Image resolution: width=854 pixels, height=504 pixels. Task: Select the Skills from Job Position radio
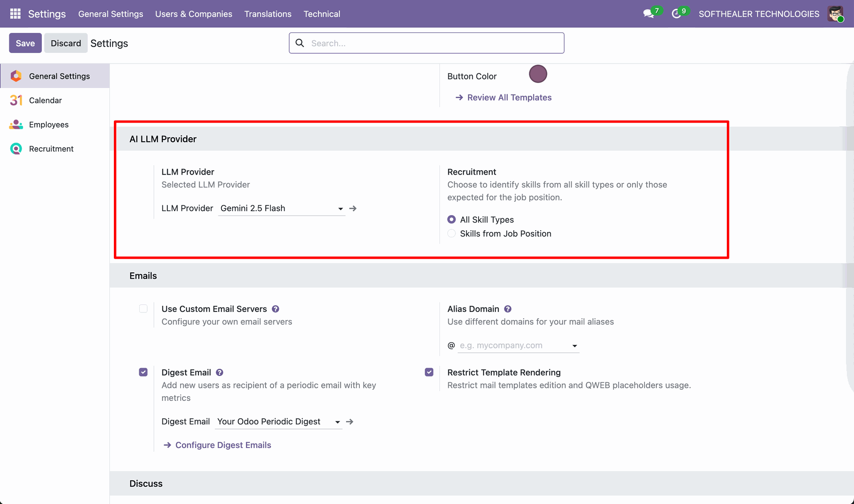click(451, 234)
